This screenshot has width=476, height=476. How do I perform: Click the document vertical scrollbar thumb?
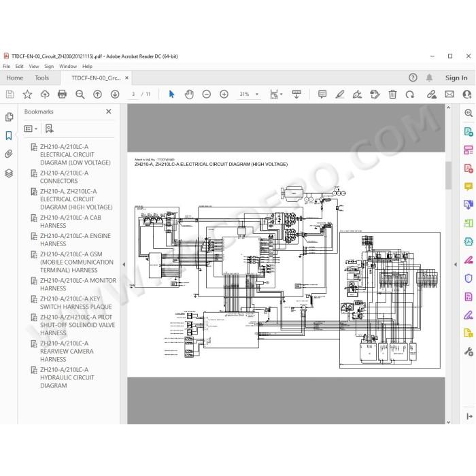point(448,175)
